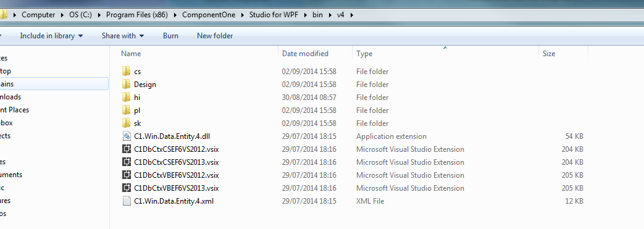This screenshot has height=229, width=644.
Task: Select the C1.Win.Data.Entity.4.dll file icon
Action: [127, 136]
